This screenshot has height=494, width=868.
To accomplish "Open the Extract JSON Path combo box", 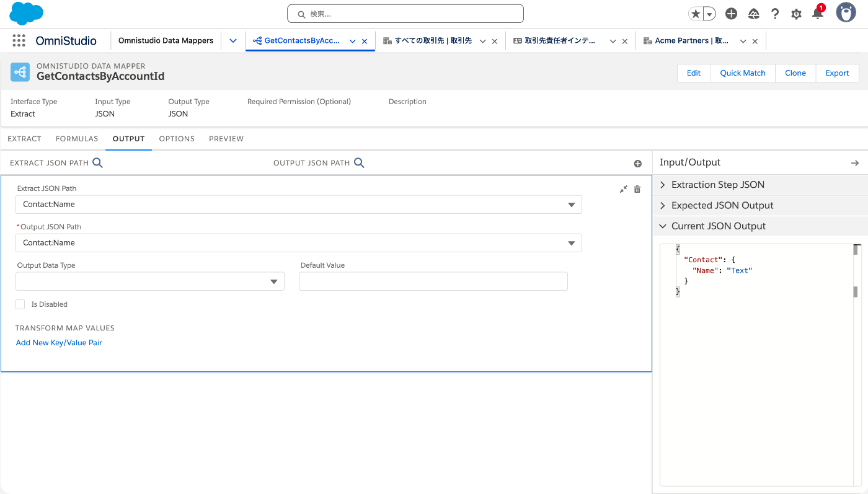I will pos(299,205).
